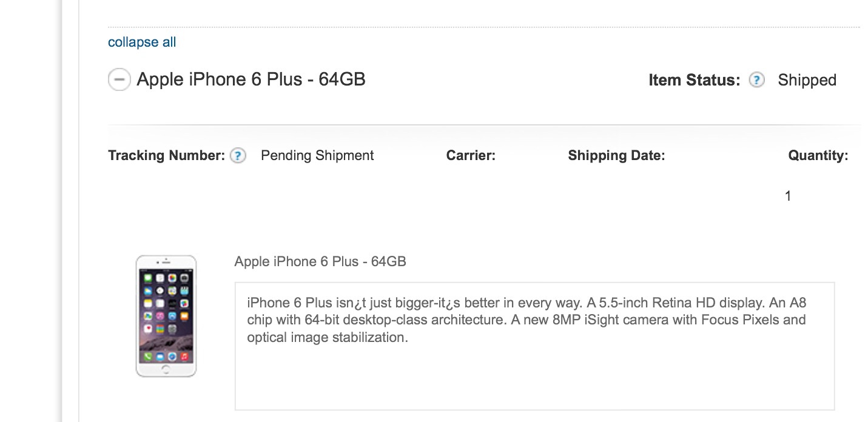Click "chip with 64-bit desktop-class architecture" text
The width and height of the screenshot is (868, 422).
tap(377, 320)
